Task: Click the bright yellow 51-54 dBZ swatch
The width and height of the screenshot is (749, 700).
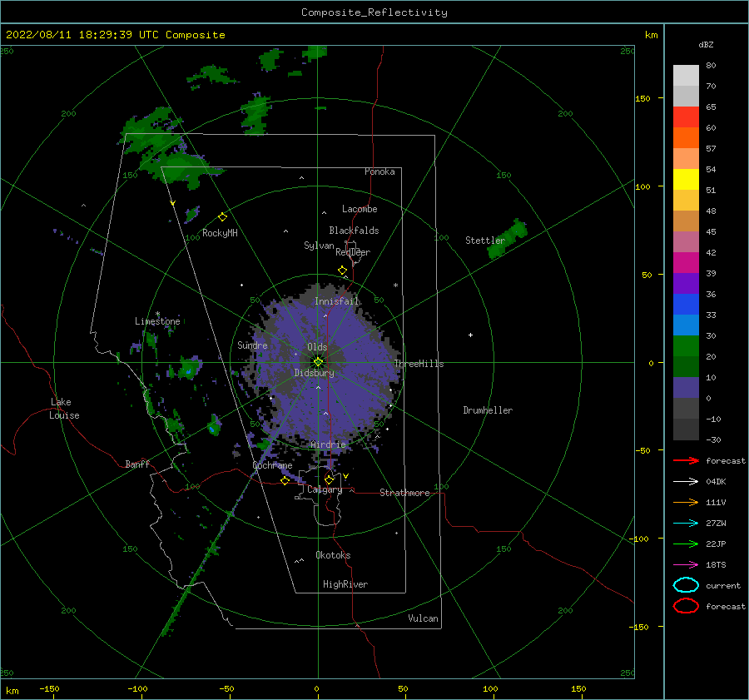Action: point(686,180)
